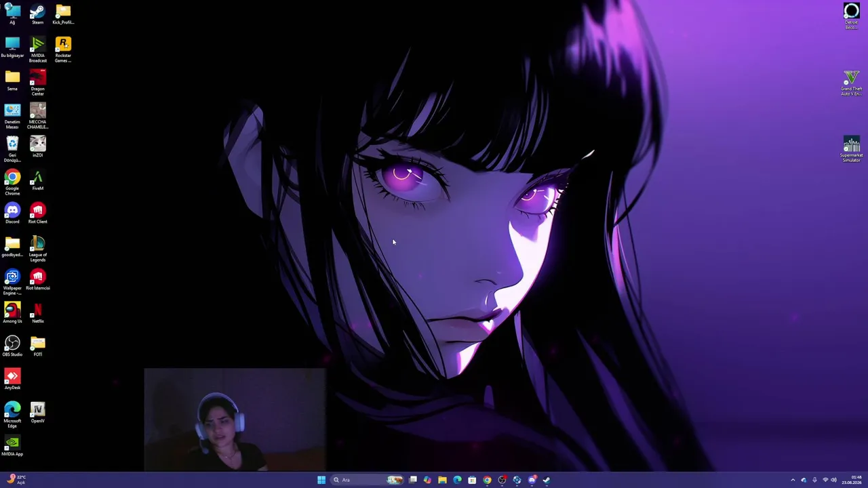
Task: Select the Discord desktop shortcut
Action: 12,213
